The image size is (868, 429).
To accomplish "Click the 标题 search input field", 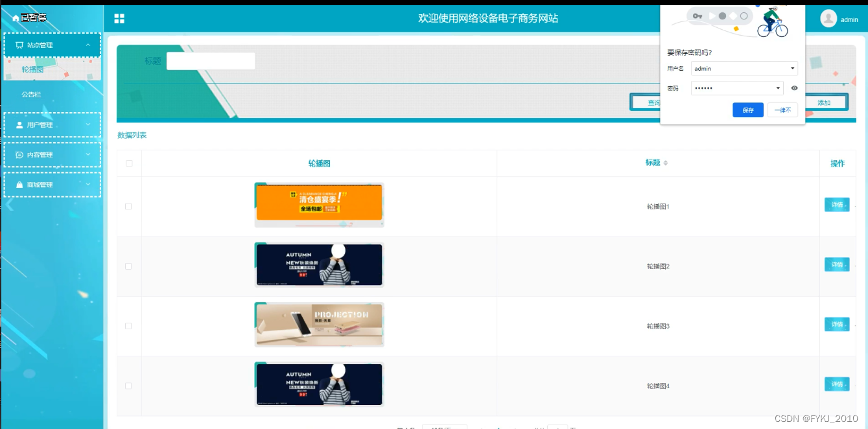I will pos(211,61).
